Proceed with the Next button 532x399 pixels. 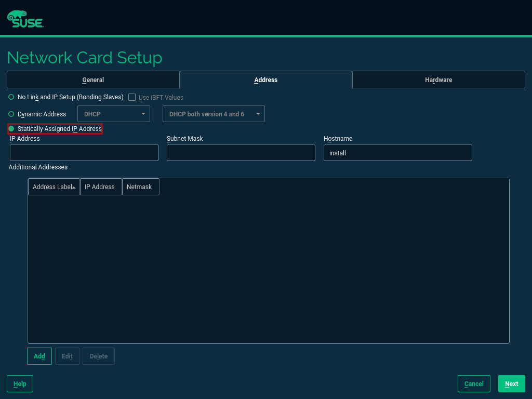click(511, 383)
